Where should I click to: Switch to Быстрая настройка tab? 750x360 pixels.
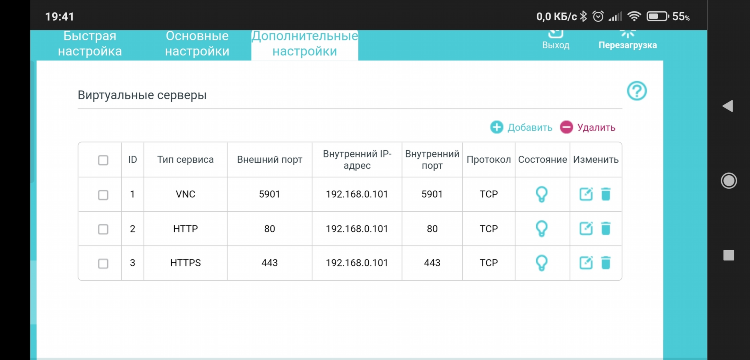[90, 44]
